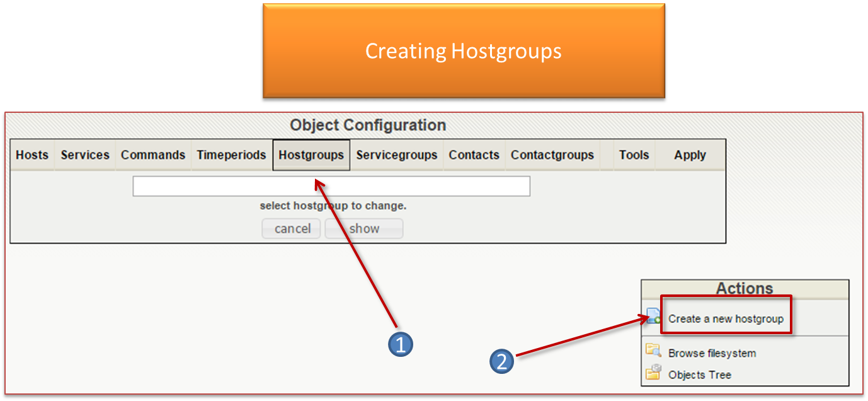Open the Hosts tab
868x401 pixels.
tap(32, 155)
